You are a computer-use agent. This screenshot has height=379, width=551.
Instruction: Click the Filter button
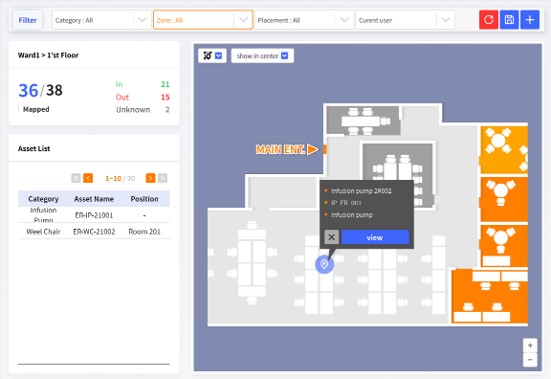pyautogui.click(x=27, y=20)
